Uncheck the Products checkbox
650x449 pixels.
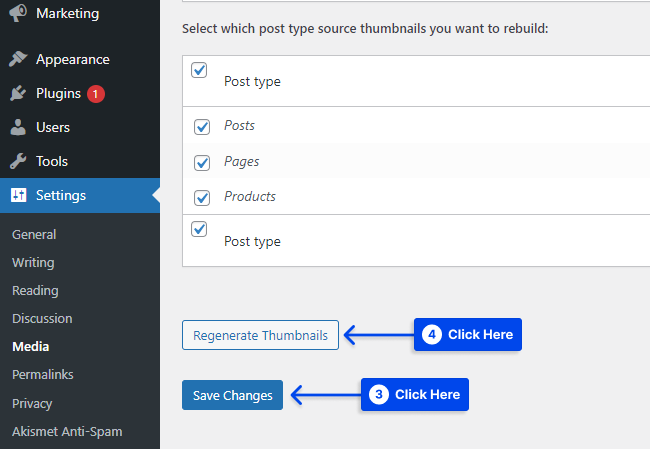pyautogui.click(x=202, y=198)
